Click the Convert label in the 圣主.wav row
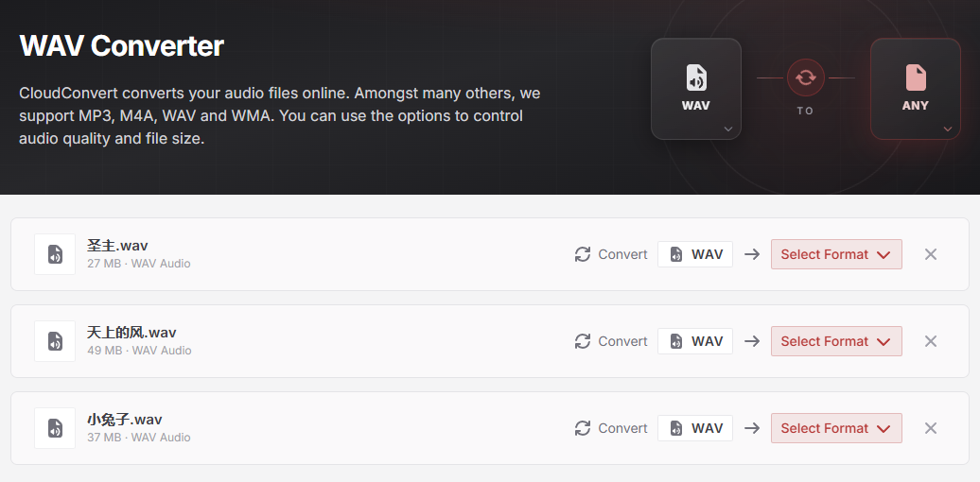The image size is (980, 482). (x=622, y=254)
